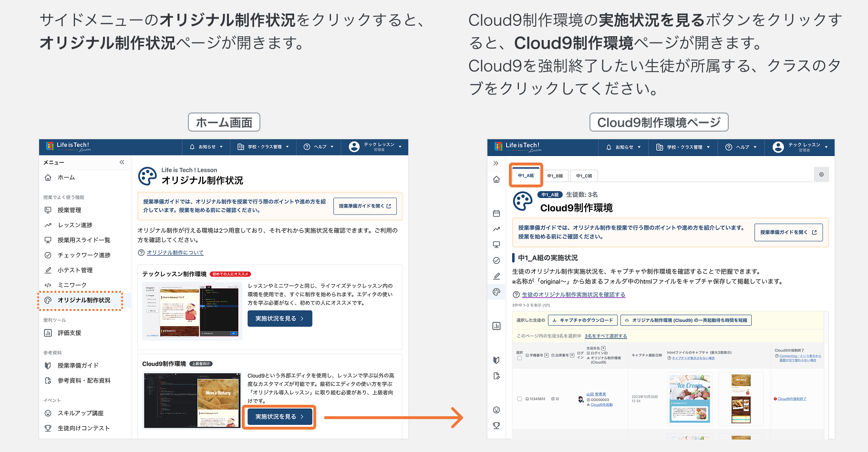Viewport: 868px width, 452px height.
Task: Switch to the 中1_B組 class tab
Action: pyautogui.click(x=555, y=176)
